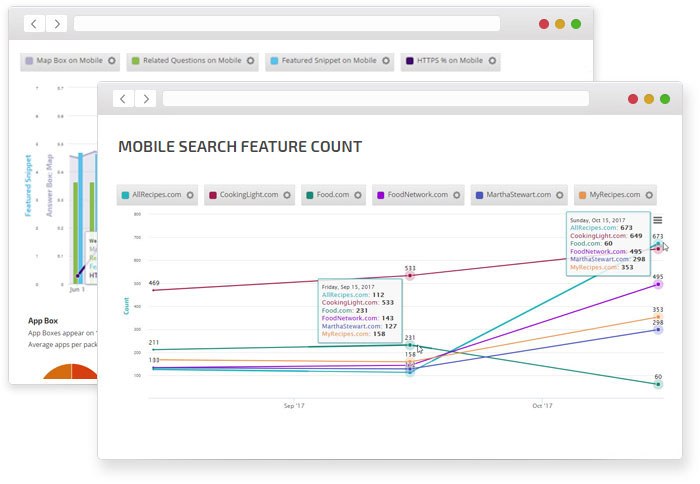Click the FoodNetwork.com 495 data point
This screenshot has height=484, width=700.
[x=658, y=285]
